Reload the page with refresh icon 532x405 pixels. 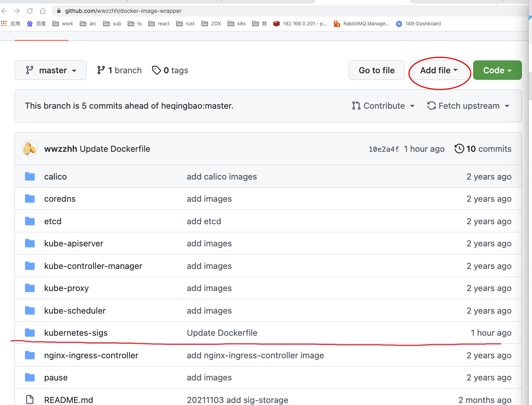coord(30,11)
